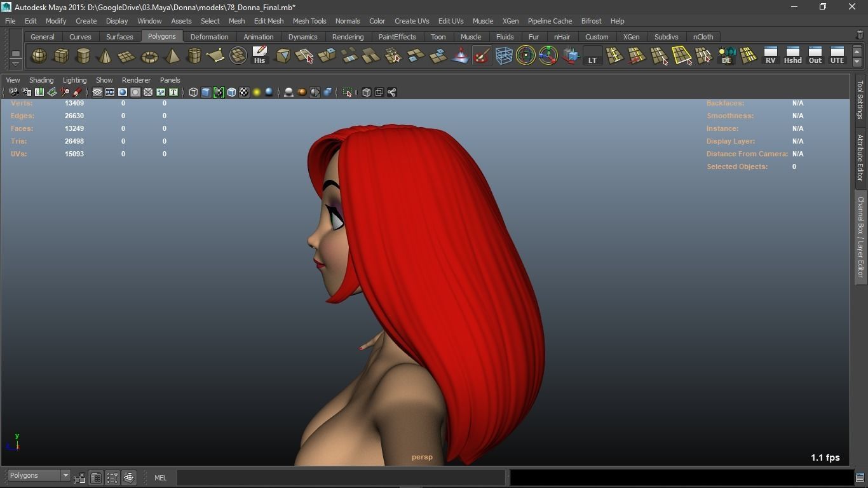Click the DE shelf icon
Viewport: 868px width, 488px height.
726,56
